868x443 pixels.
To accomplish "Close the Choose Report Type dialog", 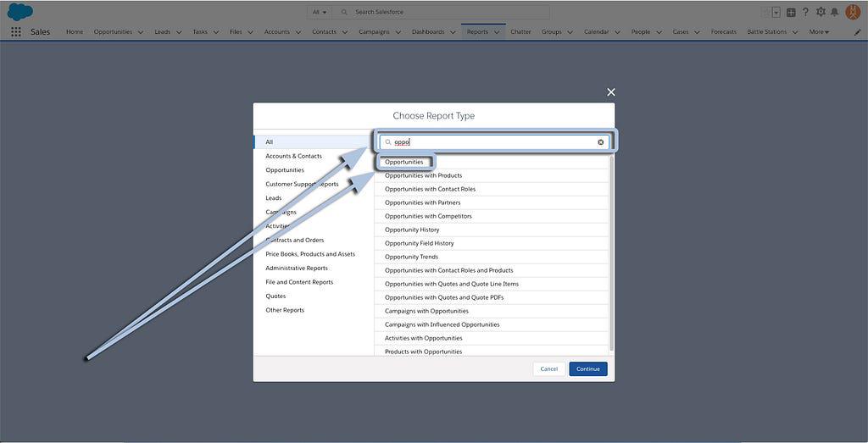I will click(x=611, y=92).
